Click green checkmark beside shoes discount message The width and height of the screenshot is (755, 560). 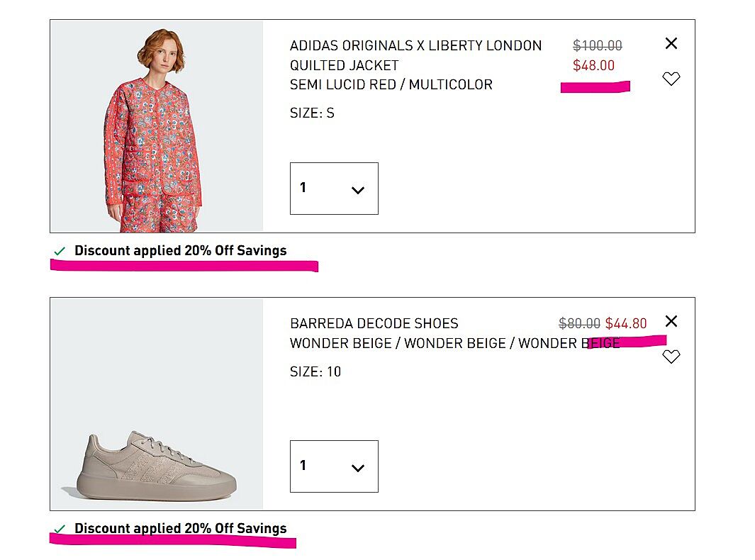[x=60, y=529]
